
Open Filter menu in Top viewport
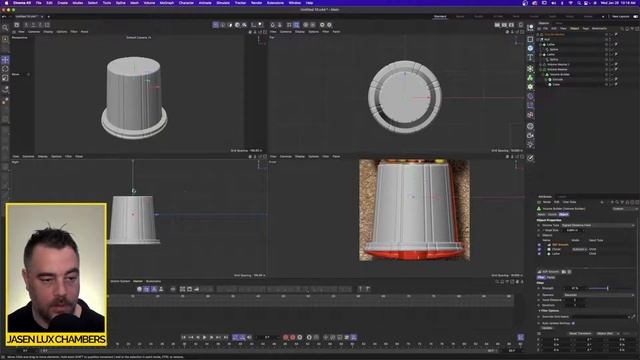click(325, 31)
